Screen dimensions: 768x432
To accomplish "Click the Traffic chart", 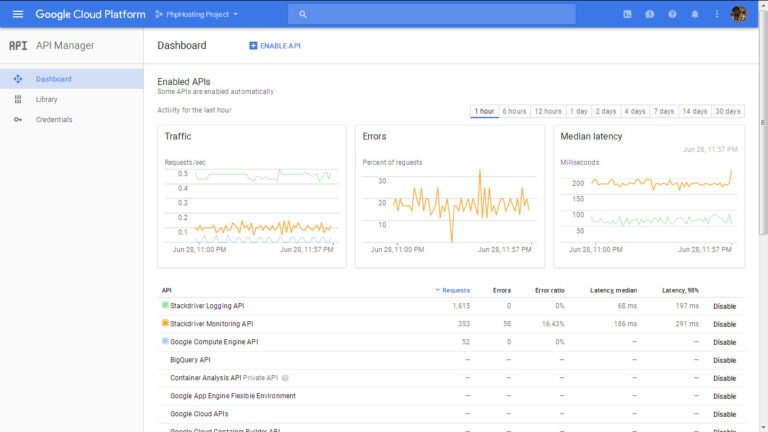I will pyautogui.click(x=252, y=196).
